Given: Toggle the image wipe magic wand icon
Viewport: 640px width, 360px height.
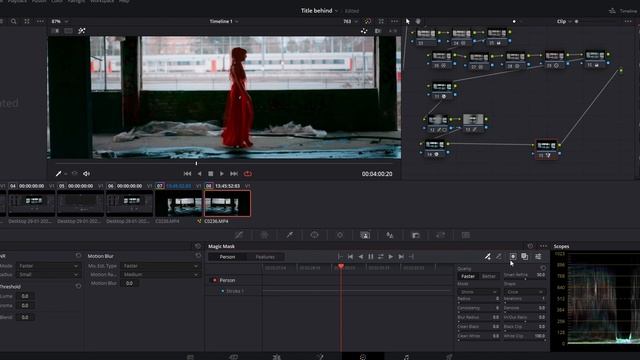Looking at the screenshot, I should (x=82, y=31).
